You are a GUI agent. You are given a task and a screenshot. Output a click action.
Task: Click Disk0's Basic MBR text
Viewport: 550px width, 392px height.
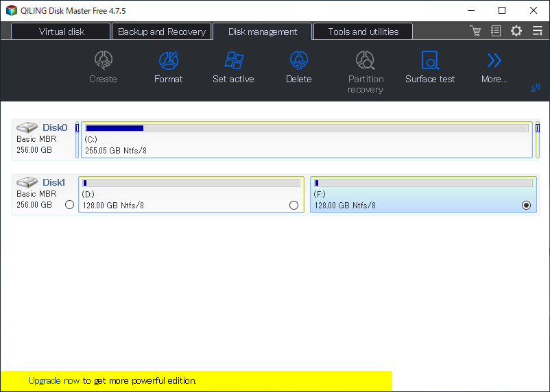click(36, 139)
